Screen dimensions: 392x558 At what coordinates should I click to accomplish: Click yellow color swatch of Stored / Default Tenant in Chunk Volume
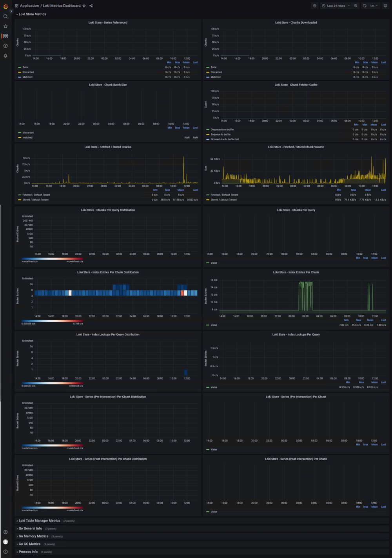pyautogui.click(x=208, y=200)
